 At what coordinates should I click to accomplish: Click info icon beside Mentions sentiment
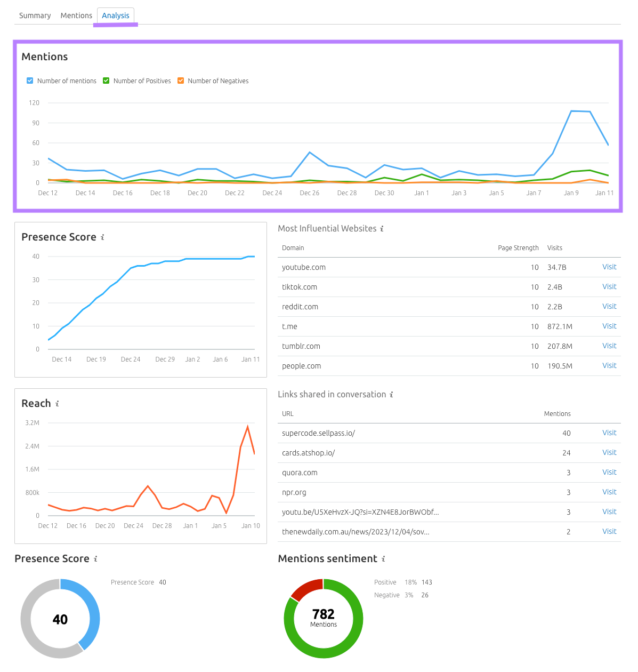click(383, 559)
